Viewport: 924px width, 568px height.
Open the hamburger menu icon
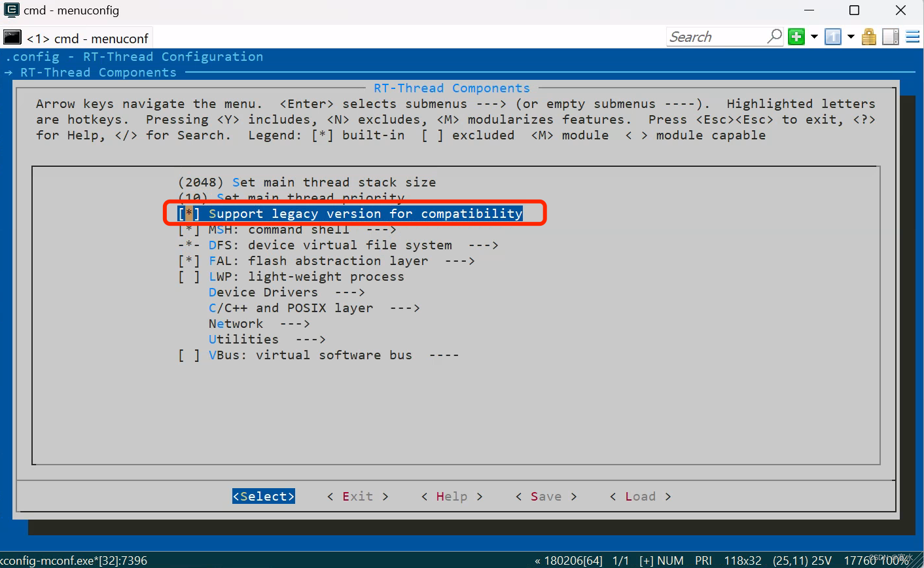point(912,37)
